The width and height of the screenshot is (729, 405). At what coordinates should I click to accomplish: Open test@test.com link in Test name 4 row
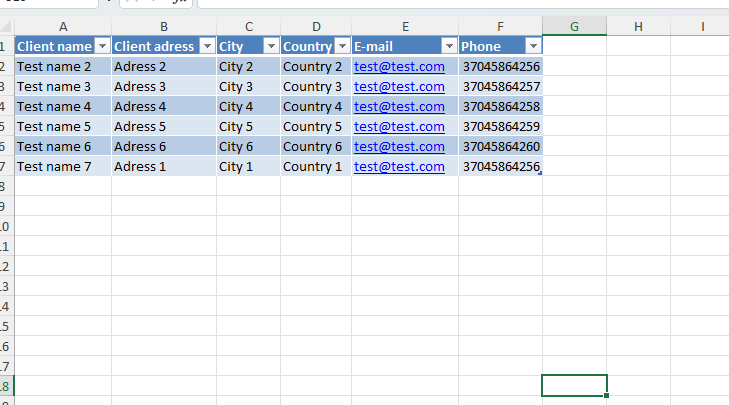399,106
